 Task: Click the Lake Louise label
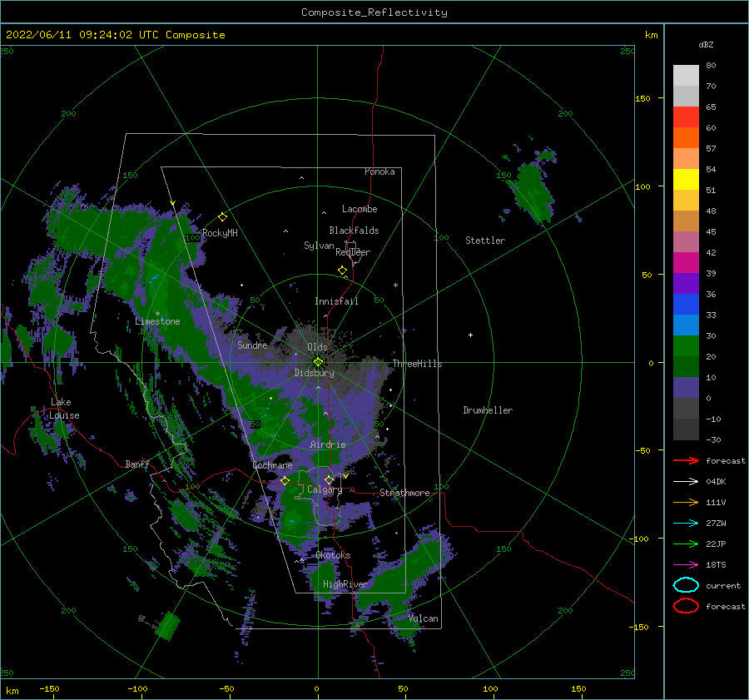pyautogui.click(x=64, y=409)
